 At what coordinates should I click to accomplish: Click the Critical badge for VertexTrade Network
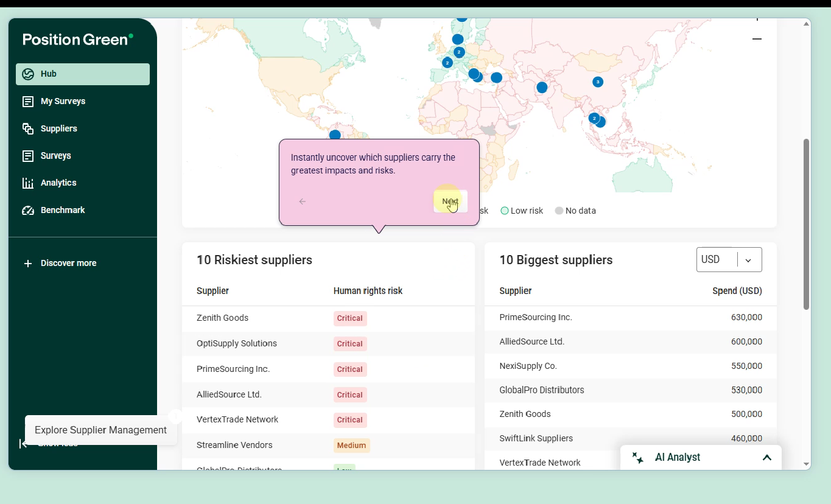pyautogui.click(x=350, y=420)
